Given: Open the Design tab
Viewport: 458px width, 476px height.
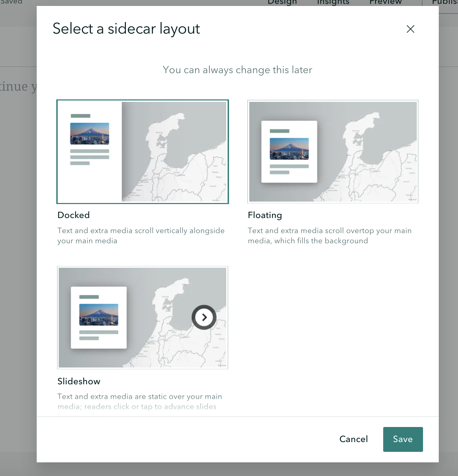Looking at the screenshot, I should (x=282, y=2).
